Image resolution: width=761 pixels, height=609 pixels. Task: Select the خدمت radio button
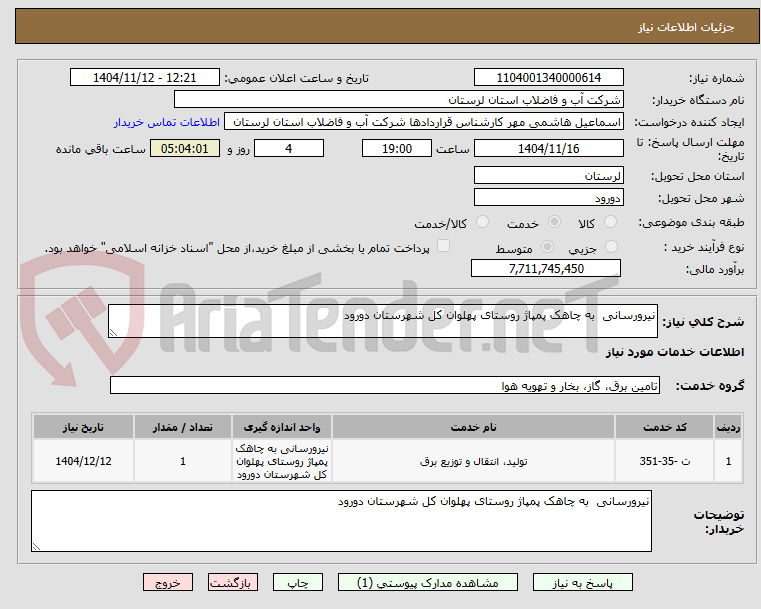[554, 222]
